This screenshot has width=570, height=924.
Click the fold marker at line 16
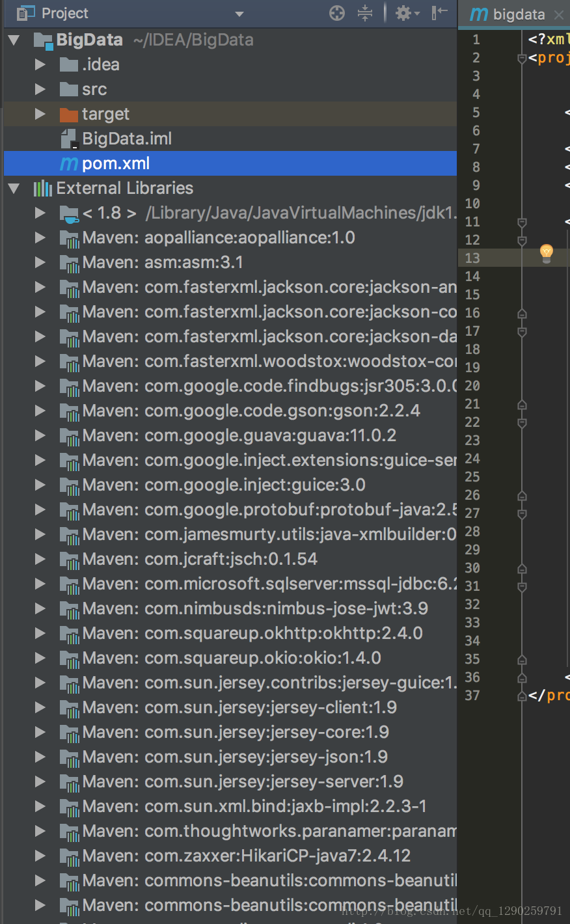coord(522,314)
